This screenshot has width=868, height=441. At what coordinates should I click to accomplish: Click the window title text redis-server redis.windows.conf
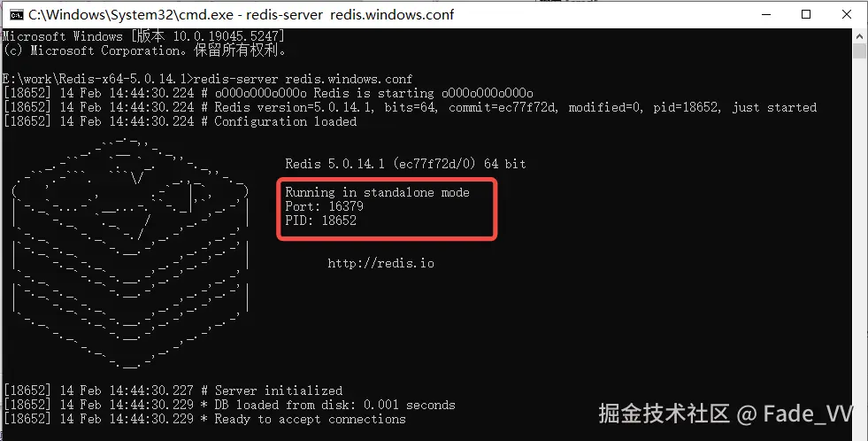[350, 15]
